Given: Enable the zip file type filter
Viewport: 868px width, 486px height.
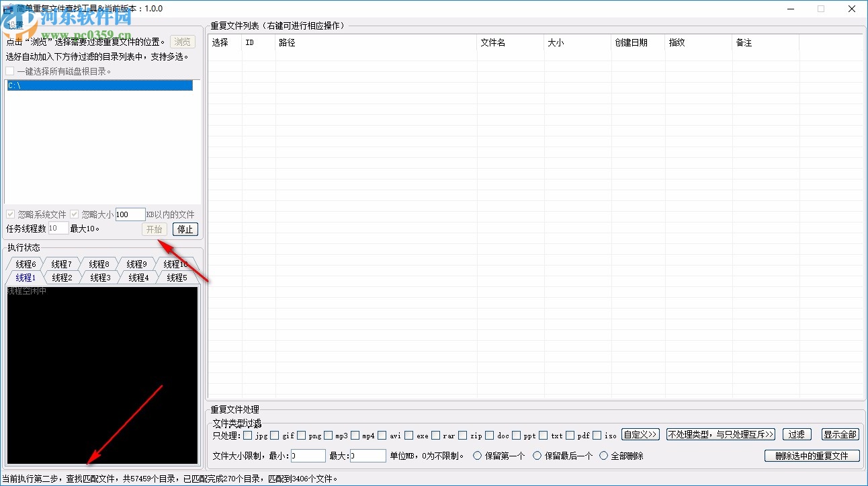Looking at the screenshot, I should click(x=462, y=436).
